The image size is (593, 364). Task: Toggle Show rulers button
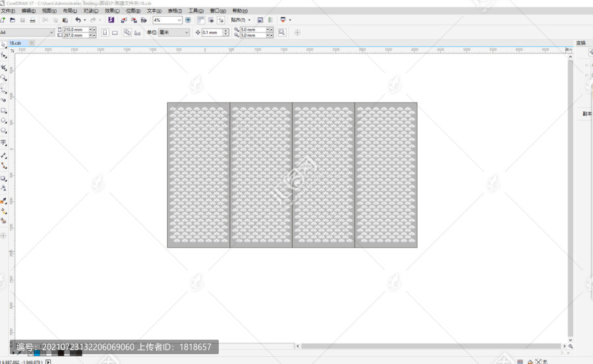tap(201, 20)
